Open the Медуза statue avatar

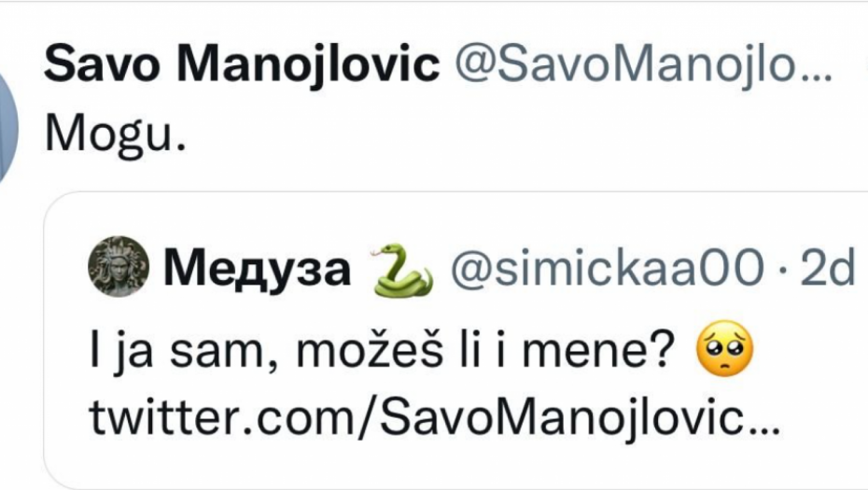pyautogui.click(x=119, y=266)
